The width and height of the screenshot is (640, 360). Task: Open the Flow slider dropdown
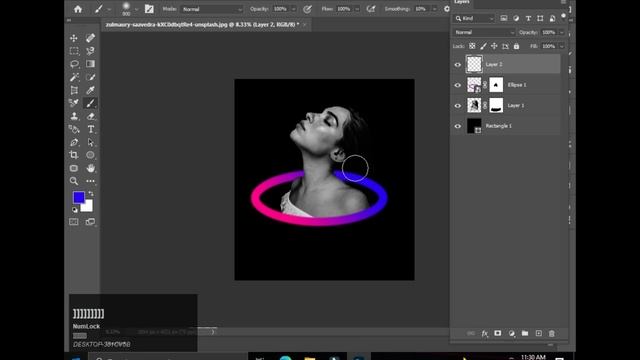point(357,9)
